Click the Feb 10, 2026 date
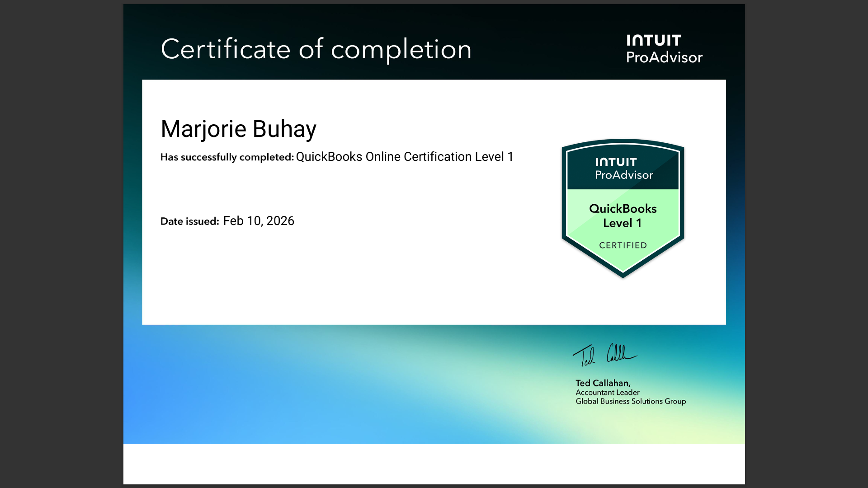 [x=259, y=221]
